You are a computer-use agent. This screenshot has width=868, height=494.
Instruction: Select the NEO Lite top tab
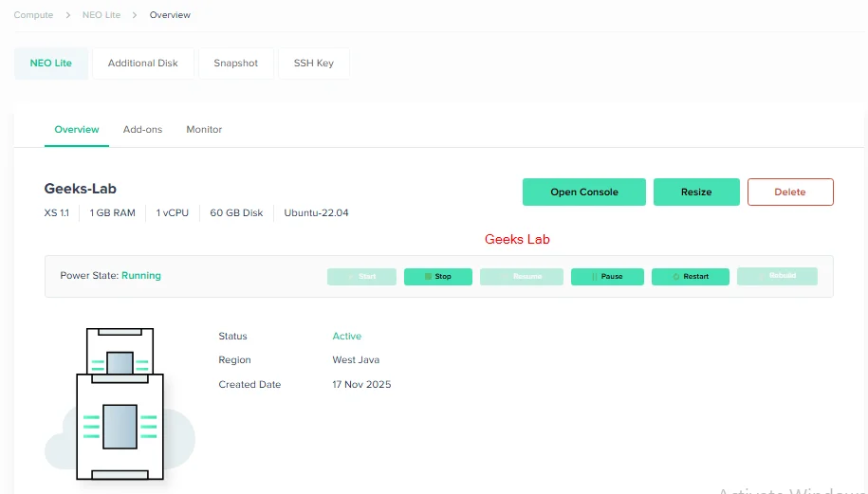pyautogui.click(x=51, y=64)
